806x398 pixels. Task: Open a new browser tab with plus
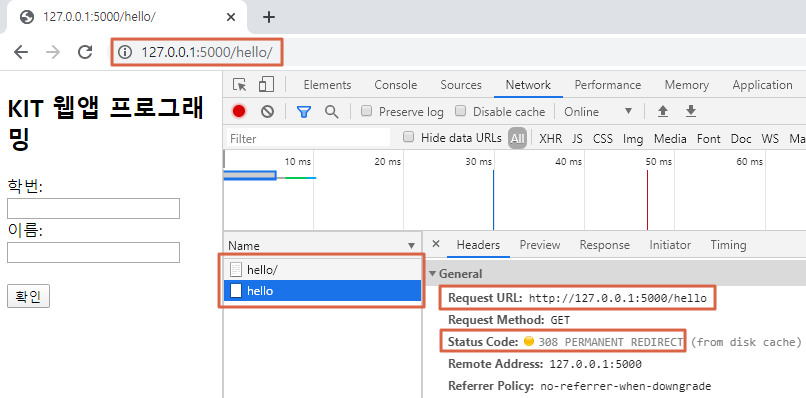tap(269, 17)
